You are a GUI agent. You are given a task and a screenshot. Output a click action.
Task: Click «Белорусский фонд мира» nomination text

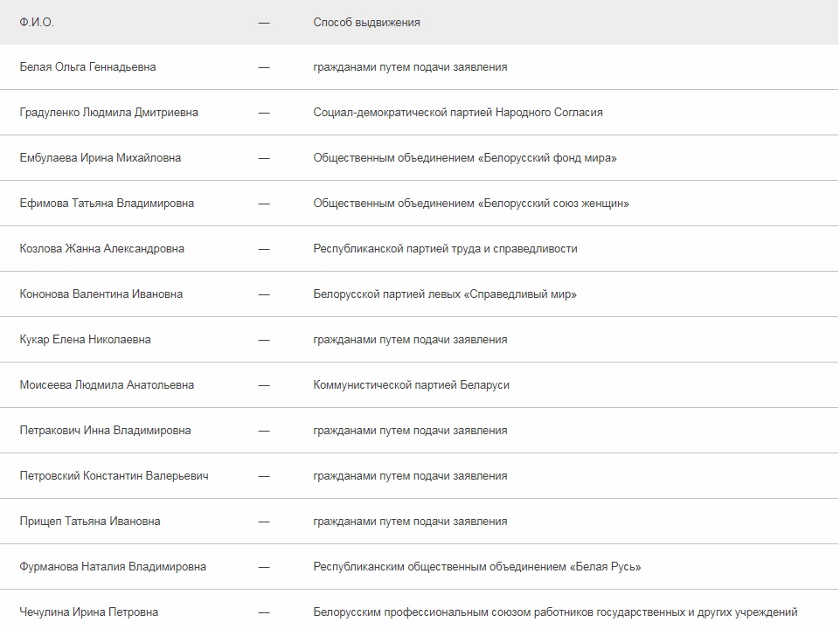tap(547, 158)
